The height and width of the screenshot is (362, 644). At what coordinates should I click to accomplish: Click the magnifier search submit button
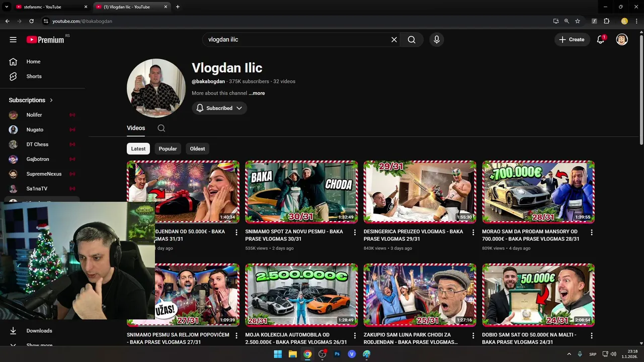pyautogui.click(x=412, y=40)
